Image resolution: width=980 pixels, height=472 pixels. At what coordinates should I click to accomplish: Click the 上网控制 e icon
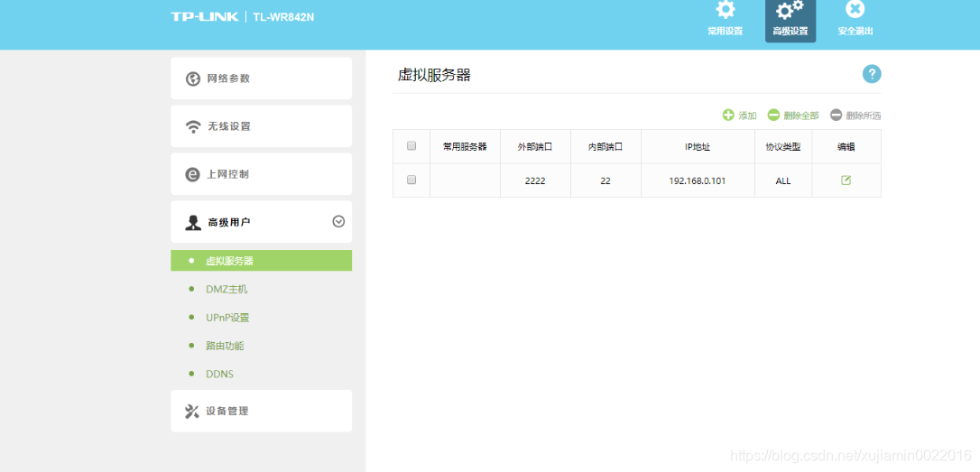[x=193, y=174]
